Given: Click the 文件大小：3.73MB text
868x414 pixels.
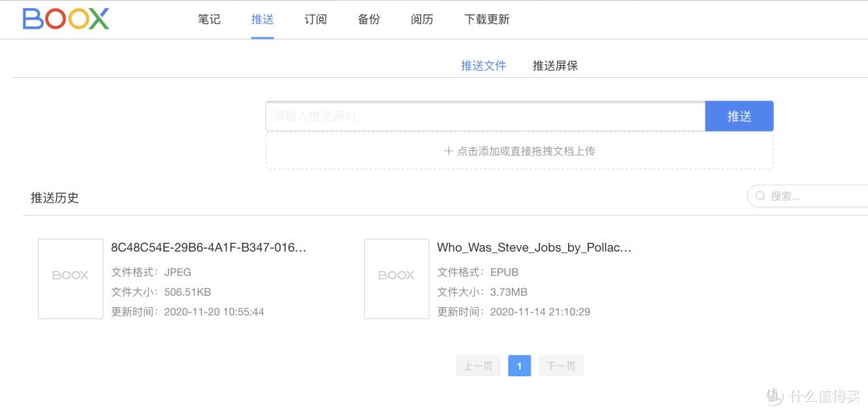Looking at the screenshot, I should pyautogui.click(x=482, y=293).
